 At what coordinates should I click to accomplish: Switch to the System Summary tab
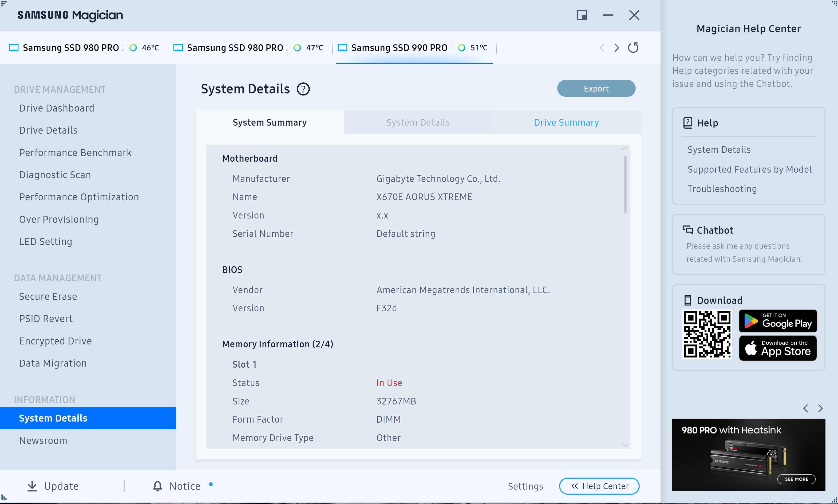pos(270,122)
